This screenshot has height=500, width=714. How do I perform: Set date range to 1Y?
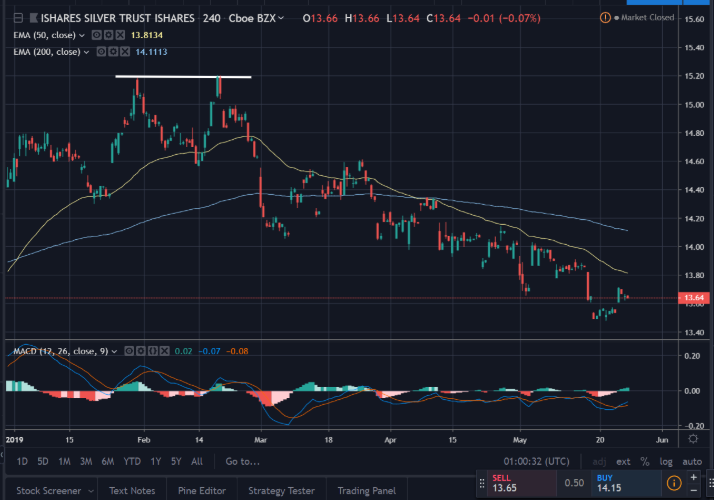(x=156, y=462)
